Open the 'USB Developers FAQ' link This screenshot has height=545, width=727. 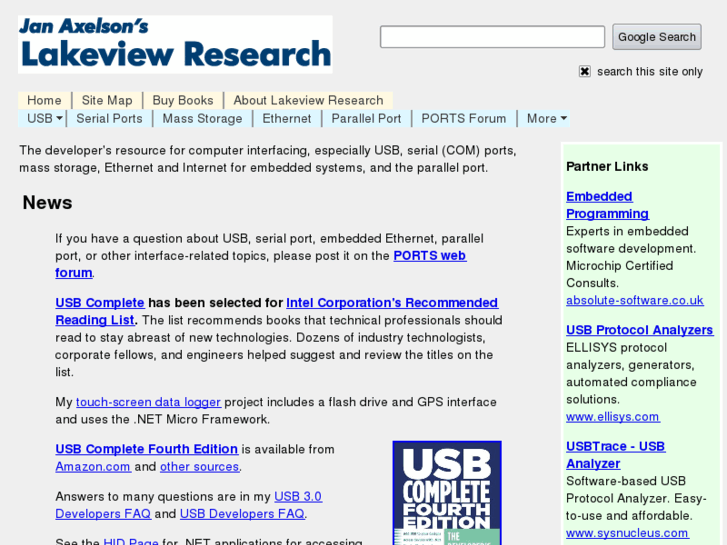click(242, 513)
